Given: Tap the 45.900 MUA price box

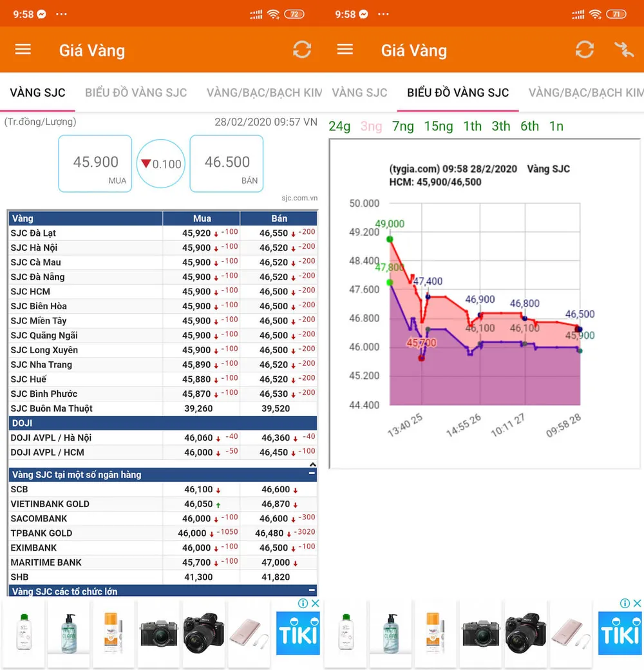Looking at the screenshot, I should (95, 164).
